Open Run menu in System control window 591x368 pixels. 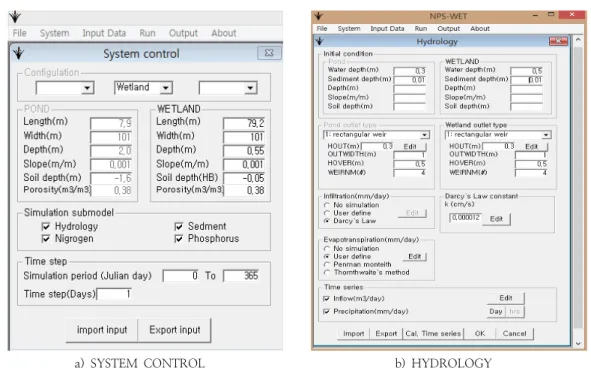click(x=147, y=33)
